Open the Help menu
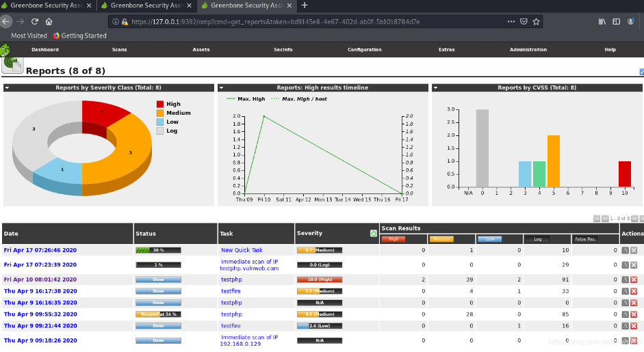This screenshot has height=352, width=644. click(610, 50)
